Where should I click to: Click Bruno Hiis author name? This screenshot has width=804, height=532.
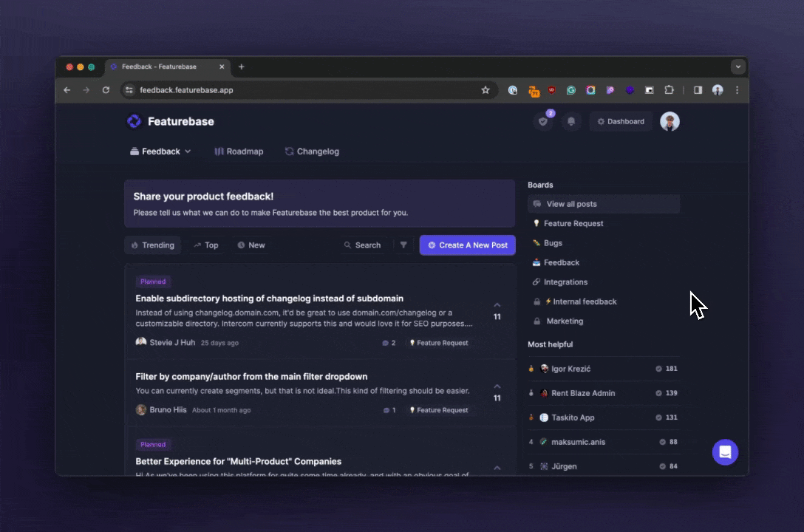tap(168, 409)
